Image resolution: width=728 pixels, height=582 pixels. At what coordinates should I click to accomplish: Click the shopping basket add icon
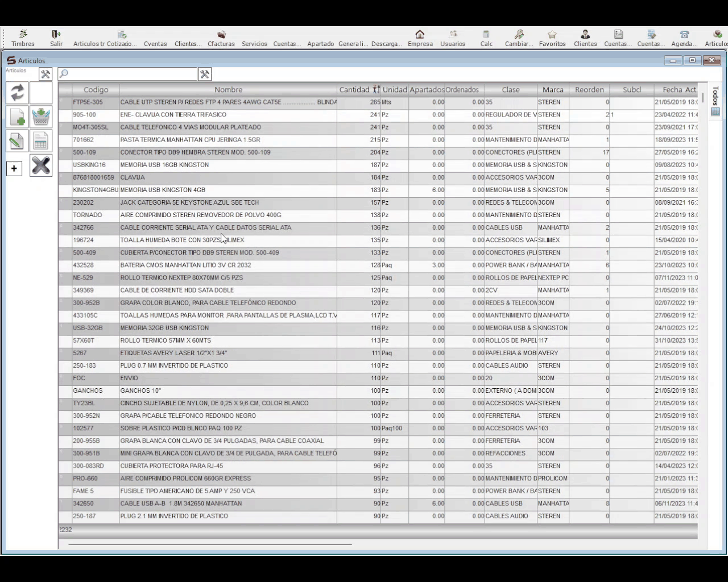tap(41, 117)
